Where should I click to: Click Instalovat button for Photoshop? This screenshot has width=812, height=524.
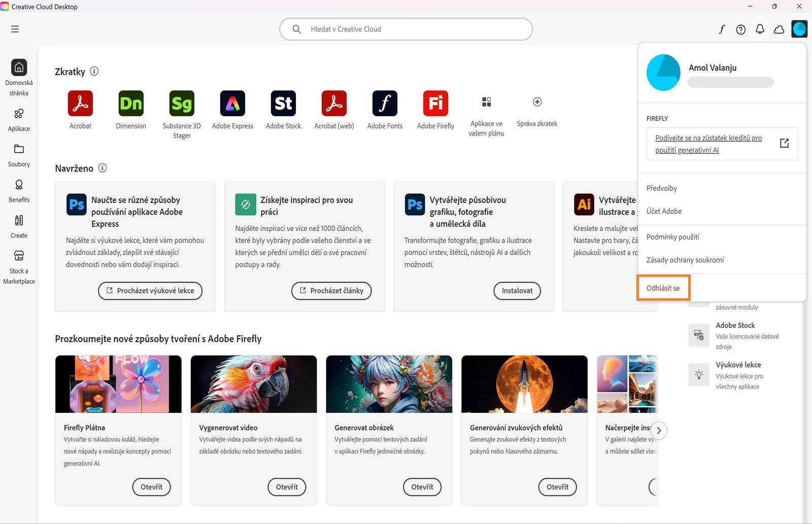point(517,291)
